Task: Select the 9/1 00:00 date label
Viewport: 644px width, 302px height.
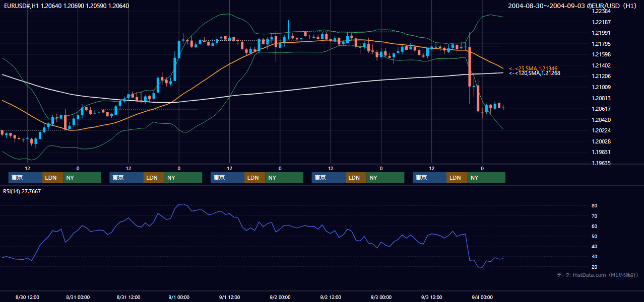Action: (x=179, y=297)
